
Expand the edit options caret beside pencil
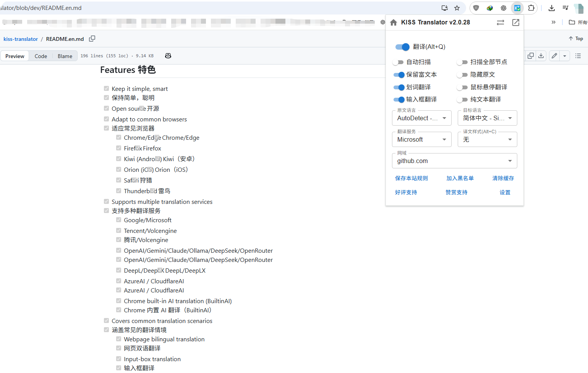(565, 56)
